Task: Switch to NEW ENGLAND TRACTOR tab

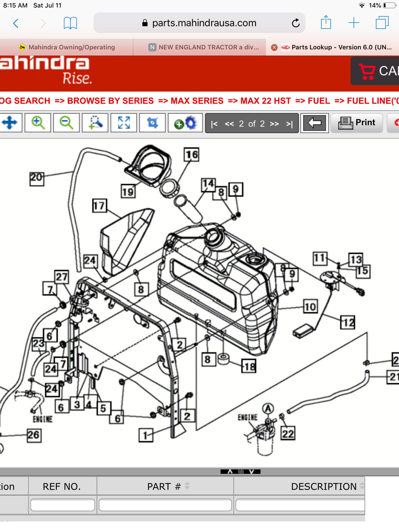Action: (204, 47)
